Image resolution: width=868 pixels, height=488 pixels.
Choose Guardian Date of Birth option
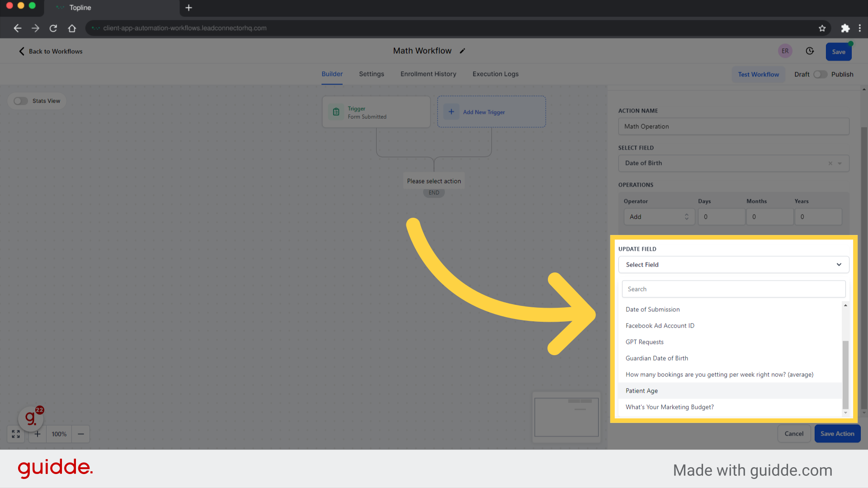(x=730, y=358)
